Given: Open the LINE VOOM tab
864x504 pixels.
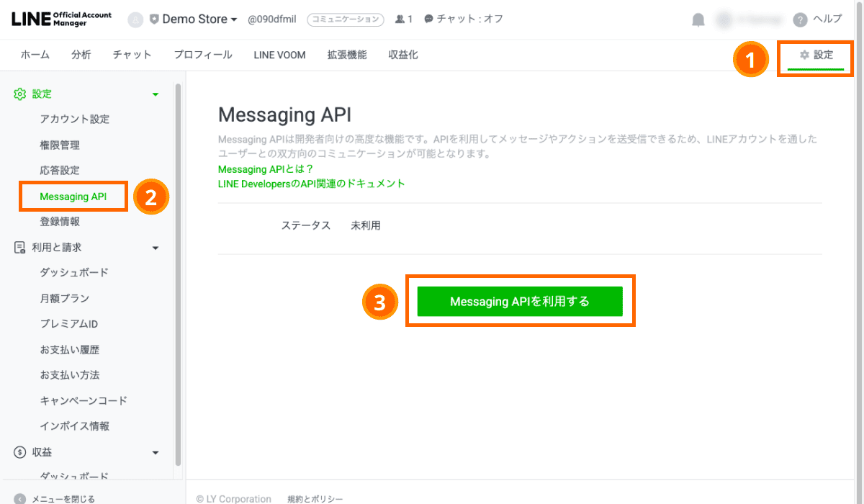Looking at the screenshot, I should [279, 55].
